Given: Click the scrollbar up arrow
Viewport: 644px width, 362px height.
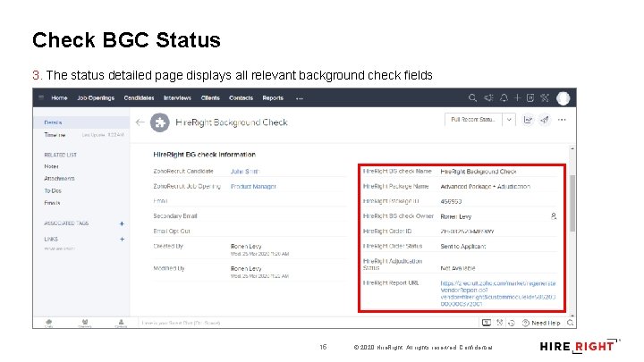Looking at the screenshot, I should 572,148.
